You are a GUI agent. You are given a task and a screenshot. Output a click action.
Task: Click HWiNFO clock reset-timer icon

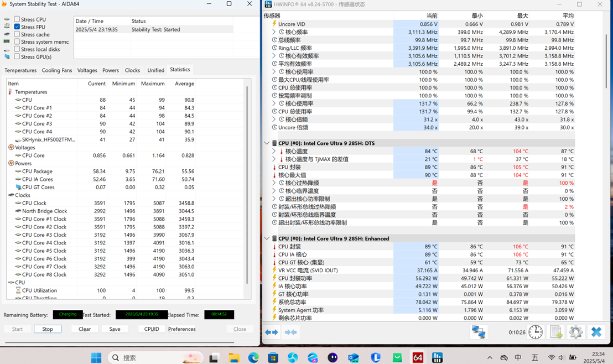pyautogui.click(x=536, y=332)
